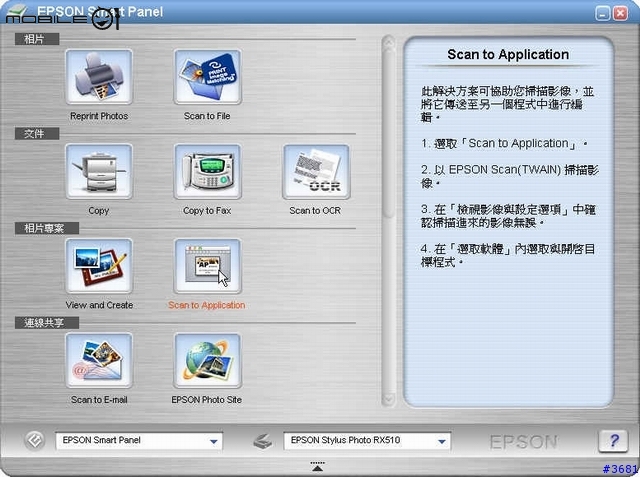Image resolution: width=640 pixels, height=477 pixels.
Task: Open the Copy to Fax icon
Action: pos(207,171)
